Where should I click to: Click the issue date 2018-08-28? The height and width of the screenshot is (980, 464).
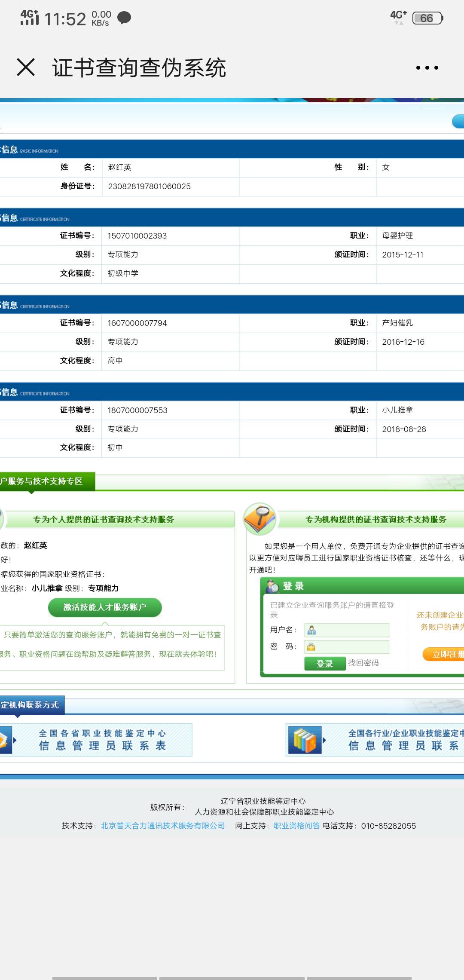point(404,429)
